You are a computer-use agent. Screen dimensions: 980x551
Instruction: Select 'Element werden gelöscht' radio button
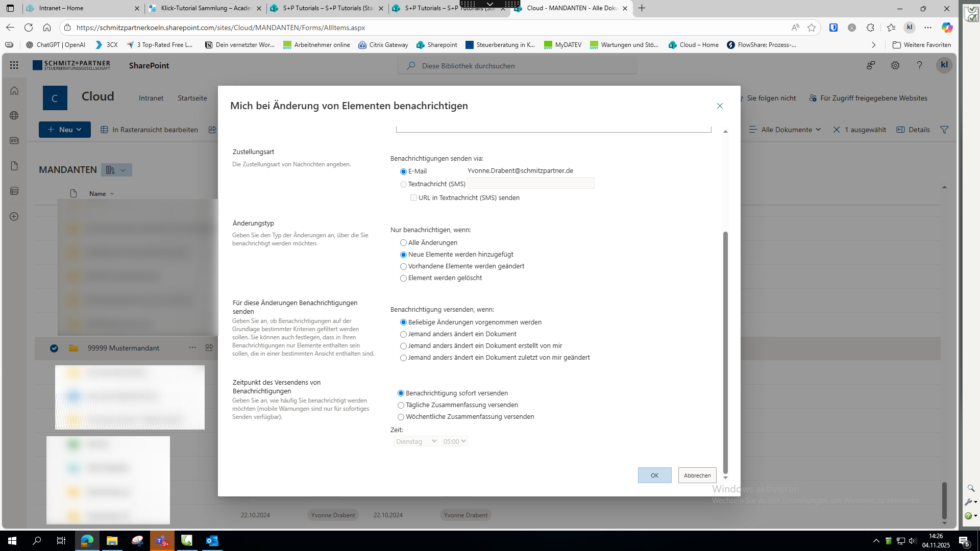[x=403, y=278]
